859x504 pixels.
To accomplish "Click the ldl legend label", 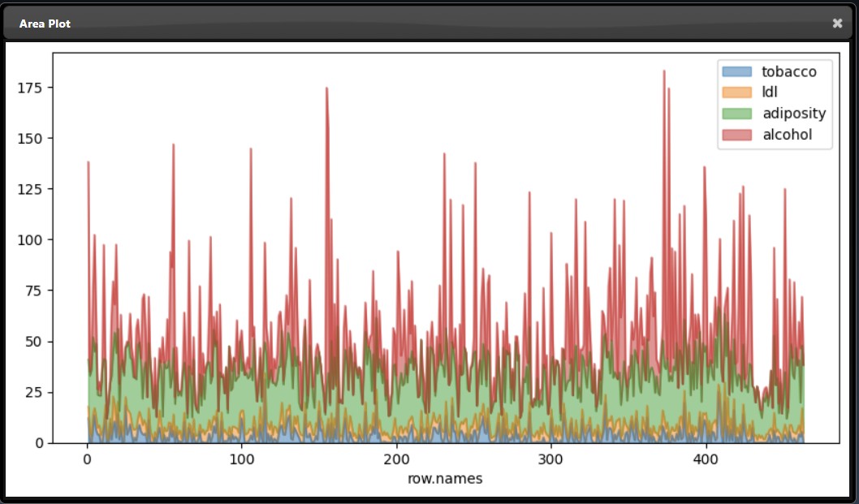I will 770,93.
